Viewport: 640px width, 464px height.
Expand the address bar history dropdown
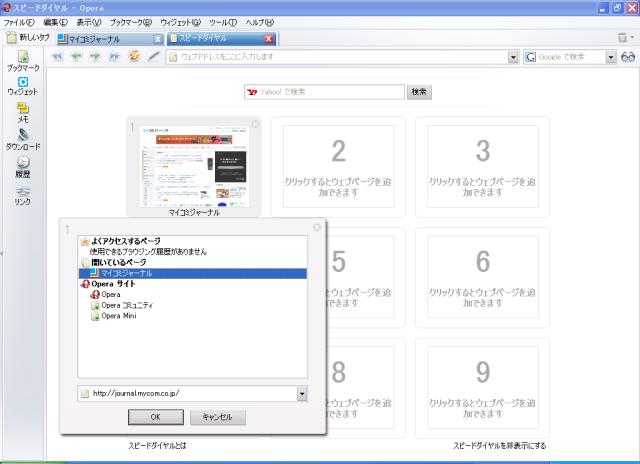click(x=513, y=57)
